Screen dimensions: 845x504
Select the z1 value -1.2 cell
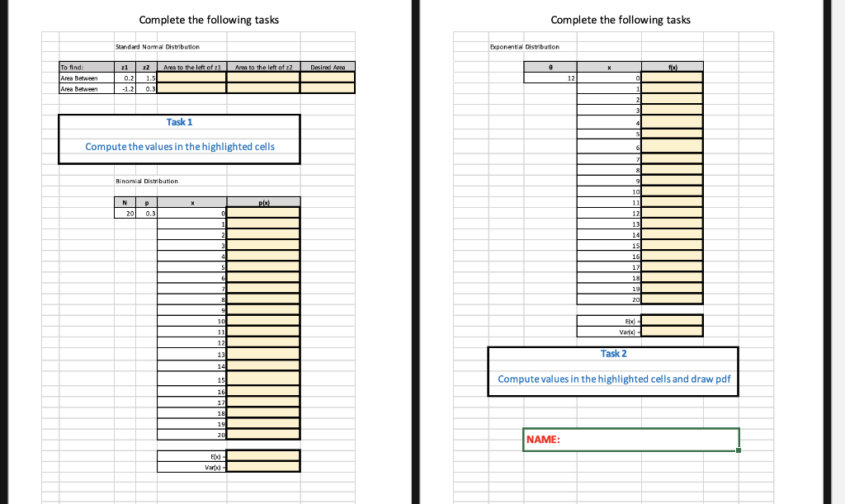[125, 89]
